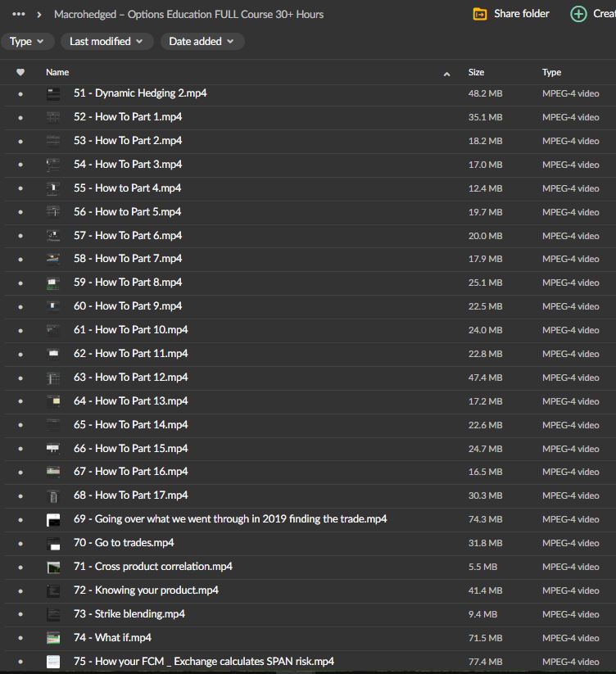The image size is (616, 674).
Task: Sort by the Type column header
Action: coord(551,73)
